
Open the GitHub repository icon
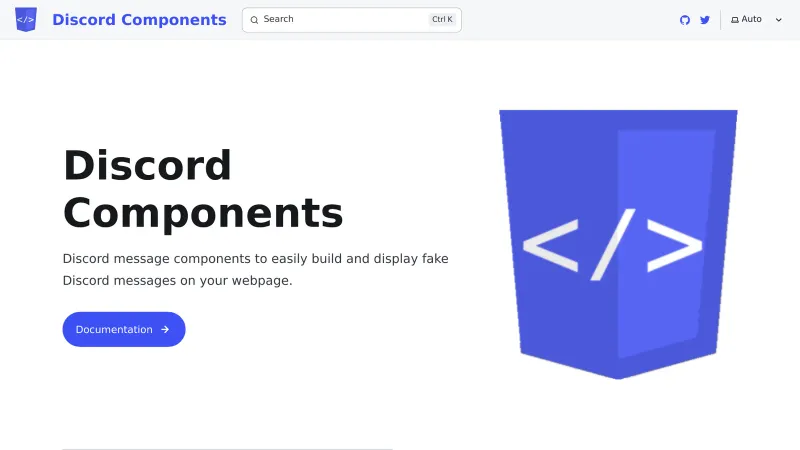(685, 20)
